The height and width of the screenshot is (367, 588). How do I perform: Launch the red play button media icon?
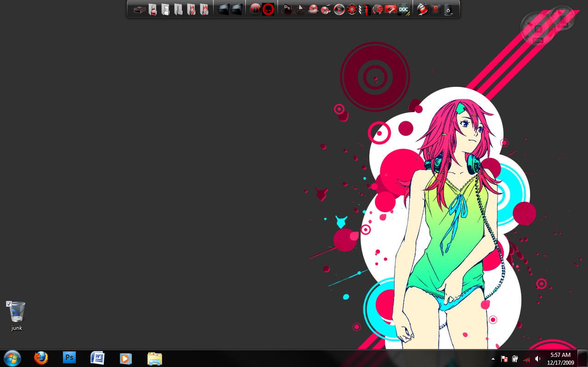[x=339, y=9]
